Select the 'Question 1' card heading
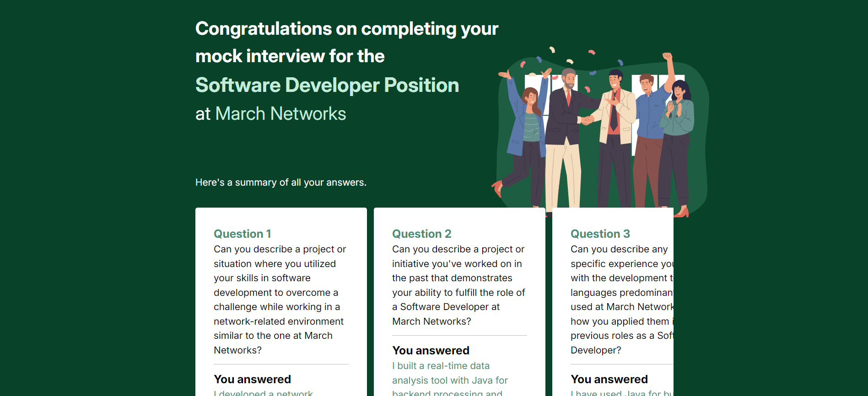 [243, 234]
